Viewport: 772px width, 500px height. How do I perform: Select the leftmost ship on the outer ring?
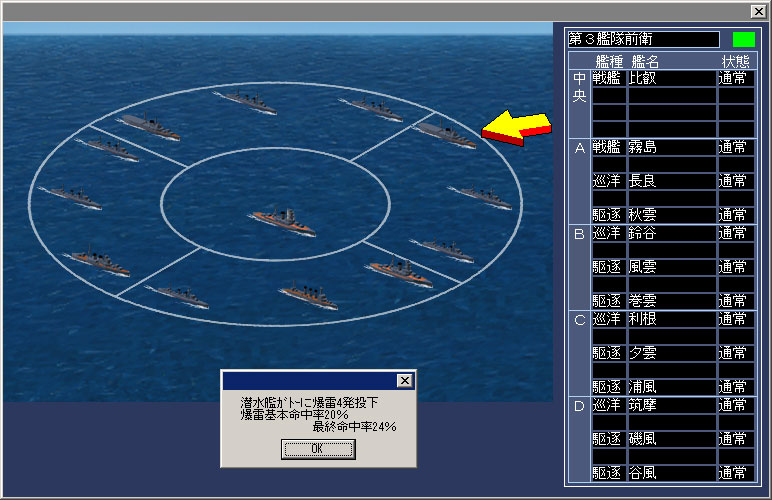tap(71, 197)
